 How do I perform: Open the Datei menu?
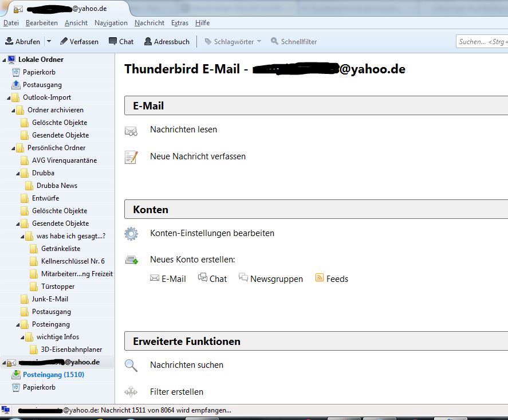tap(11, 23)
